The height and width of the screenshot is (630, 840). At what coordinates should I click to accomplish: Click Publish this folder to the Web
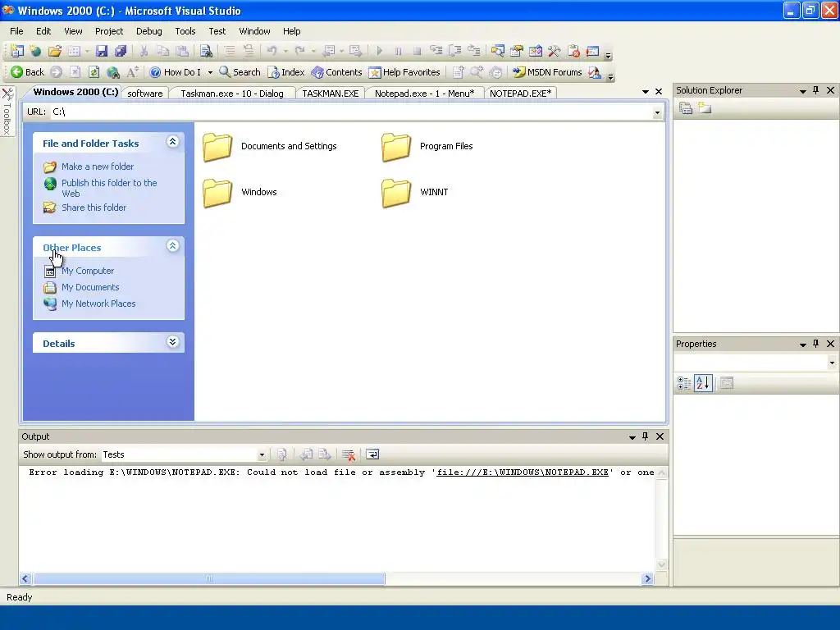tap(109, 188)
